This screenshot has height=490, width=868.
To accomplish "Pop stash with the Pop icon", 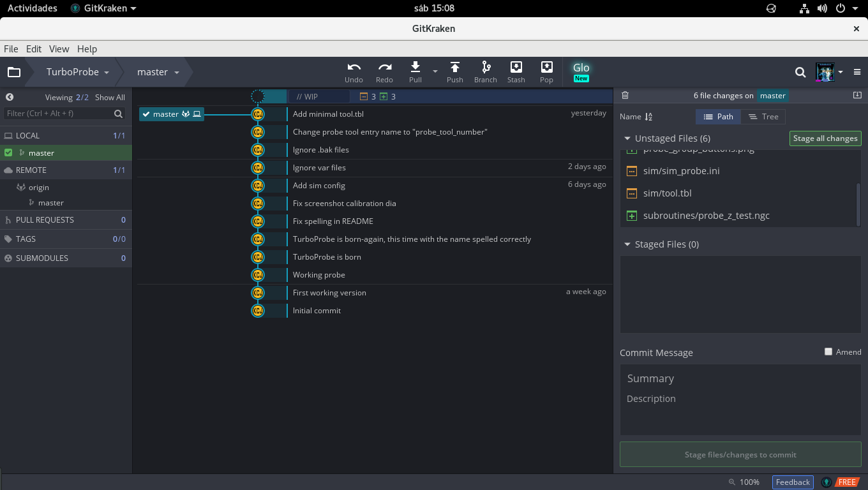I will click(546, 67).
